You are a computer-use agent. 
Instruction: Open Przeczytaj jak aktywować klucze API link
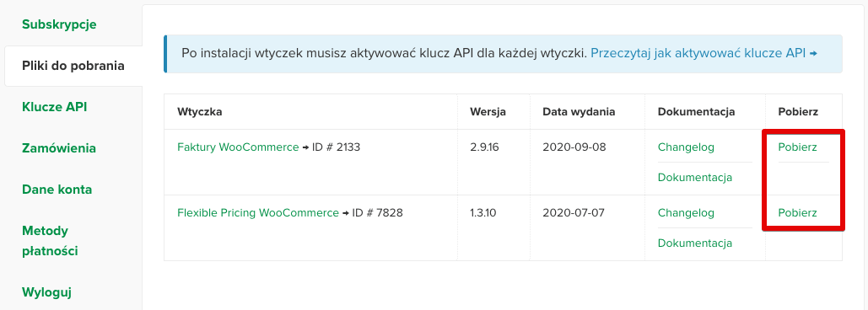click(698, 54)
